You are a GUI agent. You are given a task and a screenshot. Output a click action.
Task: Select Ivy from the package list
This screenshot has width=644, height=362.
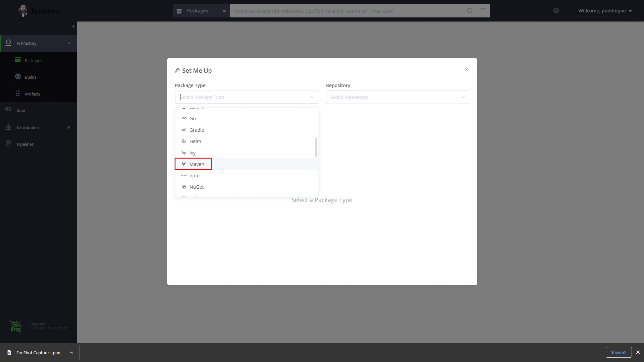click(247, 153)
